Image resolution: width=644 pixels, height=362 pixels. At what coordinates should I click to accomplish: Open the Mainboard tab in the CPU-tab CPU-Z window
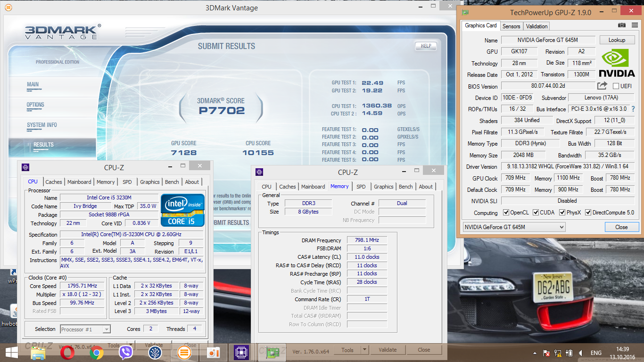[x=79, y=182]
